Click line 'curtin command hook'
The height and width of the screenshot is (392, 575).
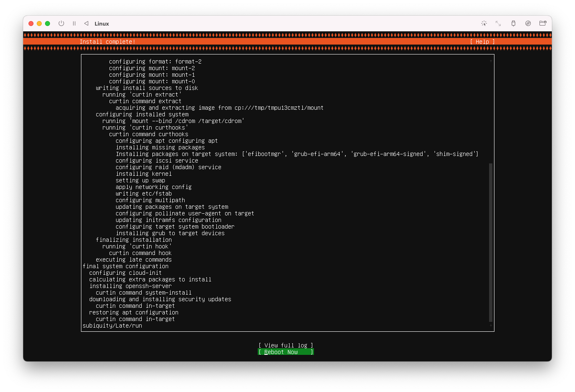point(140,253)
